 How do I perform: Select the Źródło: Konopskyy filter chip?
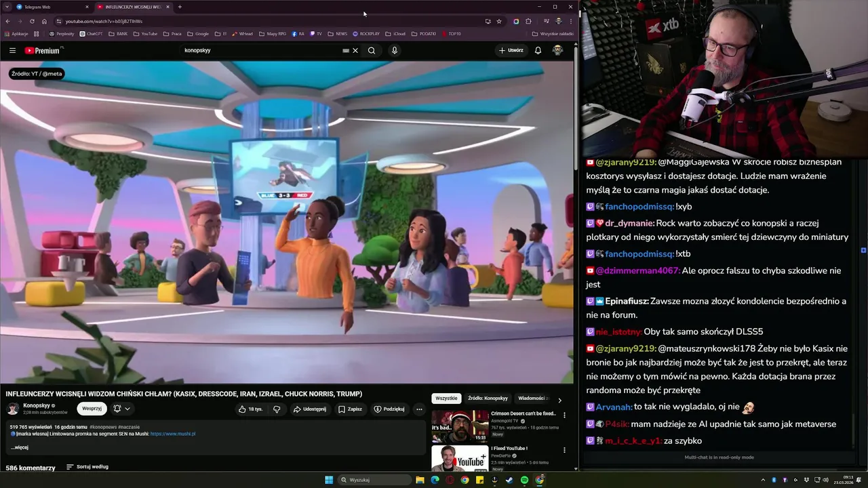[x=488, y=399]
